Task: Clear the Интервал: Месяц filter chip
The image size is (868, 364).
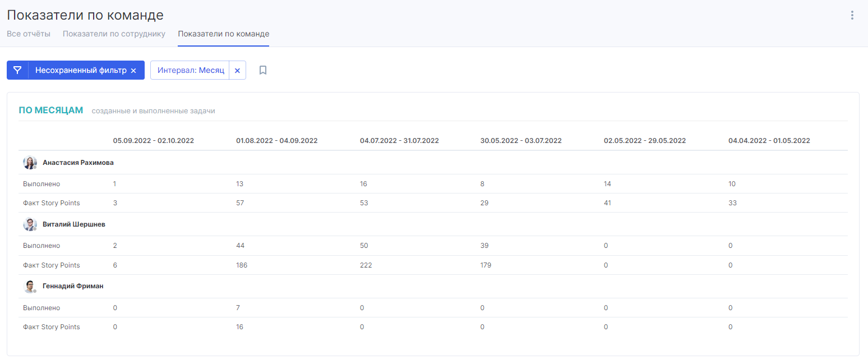Action: (237, 71)
